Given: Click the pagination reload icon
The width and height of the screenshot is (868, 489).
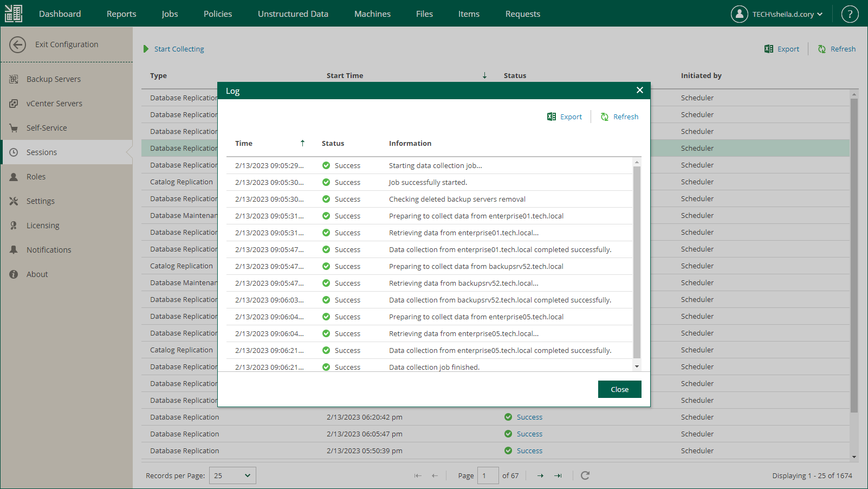Looking at the screenshot, I should tap(585, 475).
